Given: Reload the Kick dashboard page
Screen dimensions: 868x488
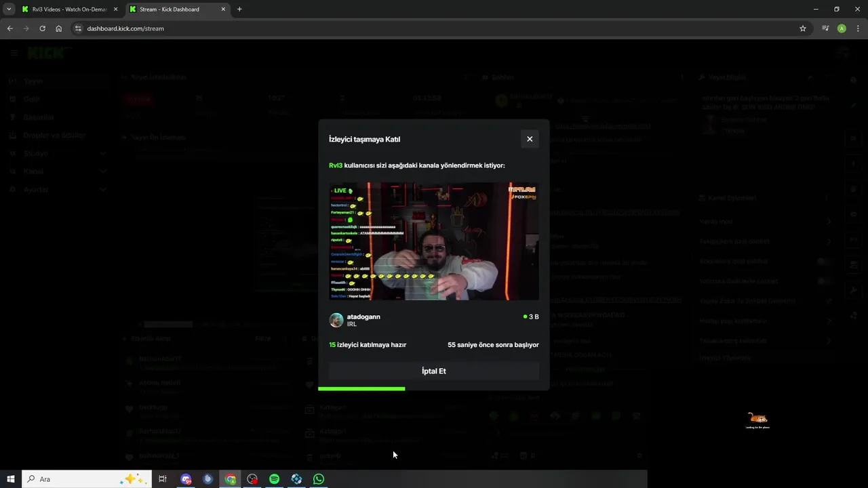Looking at the screenshot, I should [42, 28].
